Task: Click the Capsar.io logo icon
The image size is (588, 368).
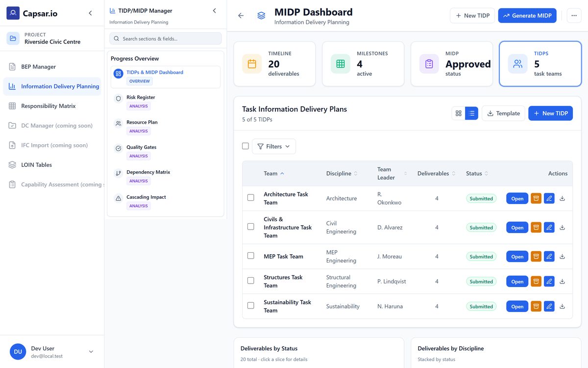Action: pyautogui.click(x=13, y=13)
